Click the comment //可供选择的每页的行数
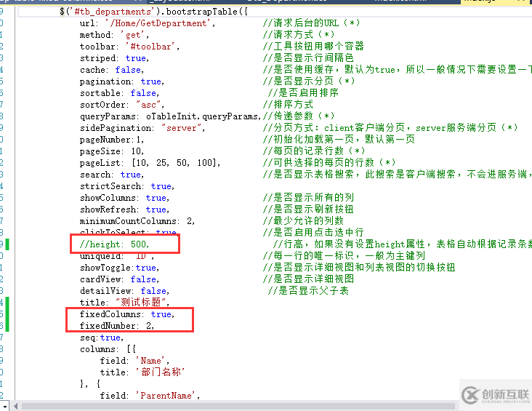532x411 pixels. [x=329, y=163]
